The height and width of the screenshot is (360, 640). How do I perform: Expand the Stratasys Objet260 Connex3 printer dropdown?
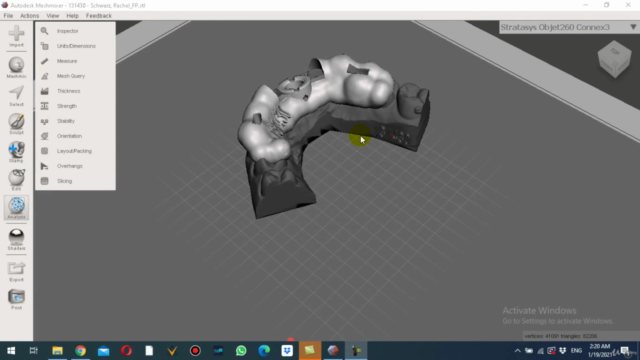(568, 27)
